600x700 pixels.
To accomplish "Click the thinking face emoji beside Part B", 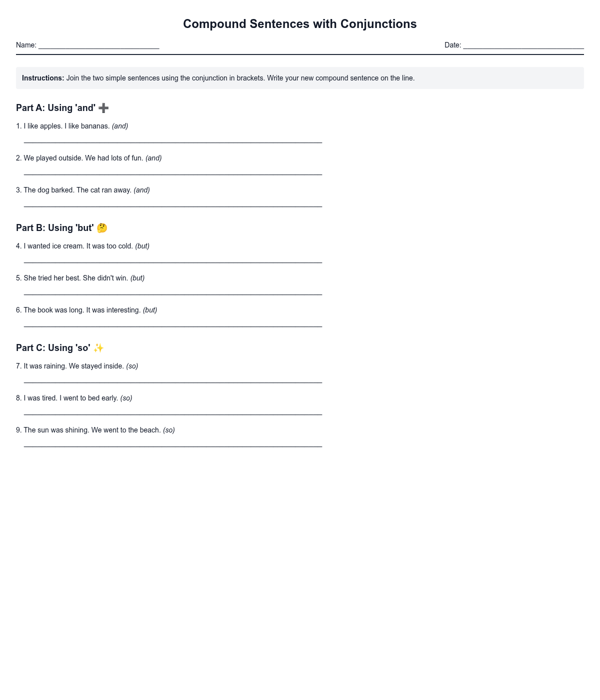I will point(102,228).
